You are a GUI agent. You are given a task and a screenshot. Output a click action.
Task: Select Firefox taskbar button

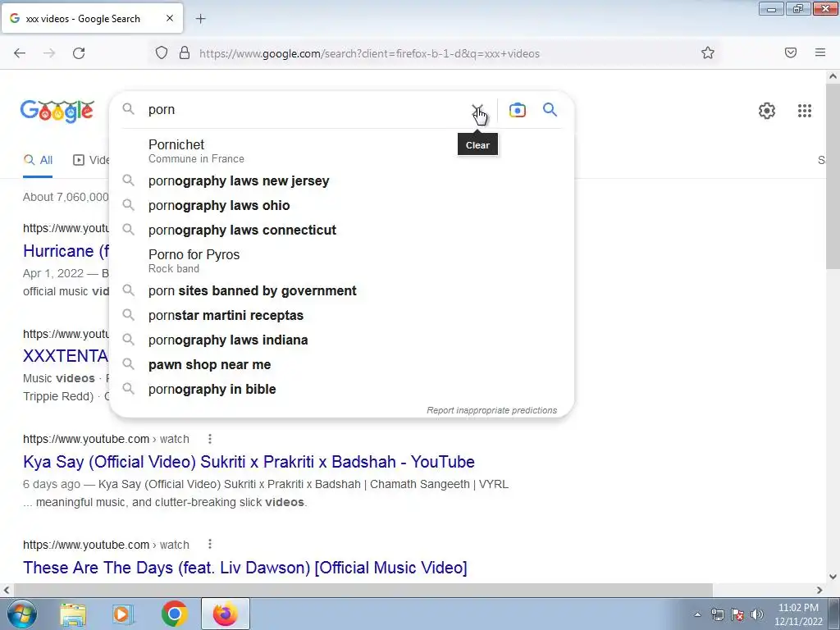225,614
